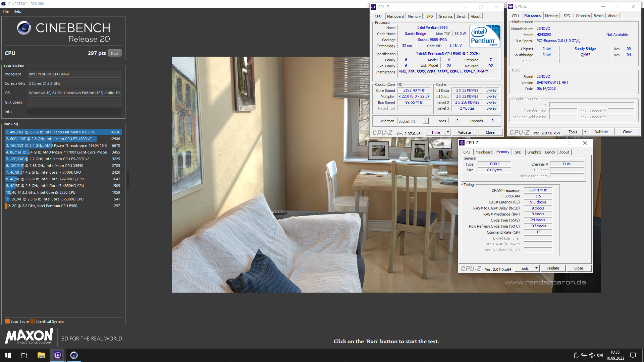
Task: Click Core i5-3550 ranking row
Action: point(63,192)
